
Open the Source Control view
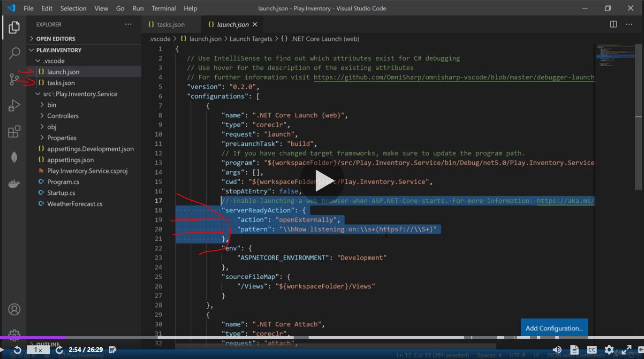(14, 79)
